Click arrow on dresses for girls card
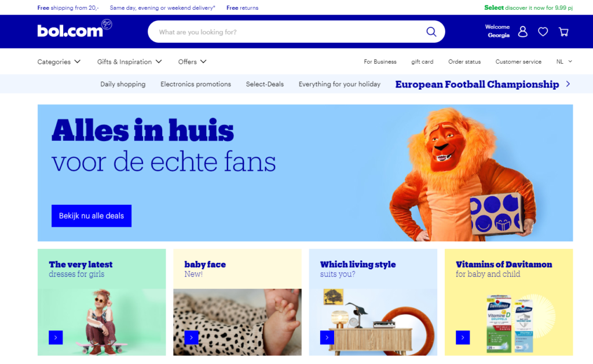The image size is (593, 364). (x=56, y=337)
